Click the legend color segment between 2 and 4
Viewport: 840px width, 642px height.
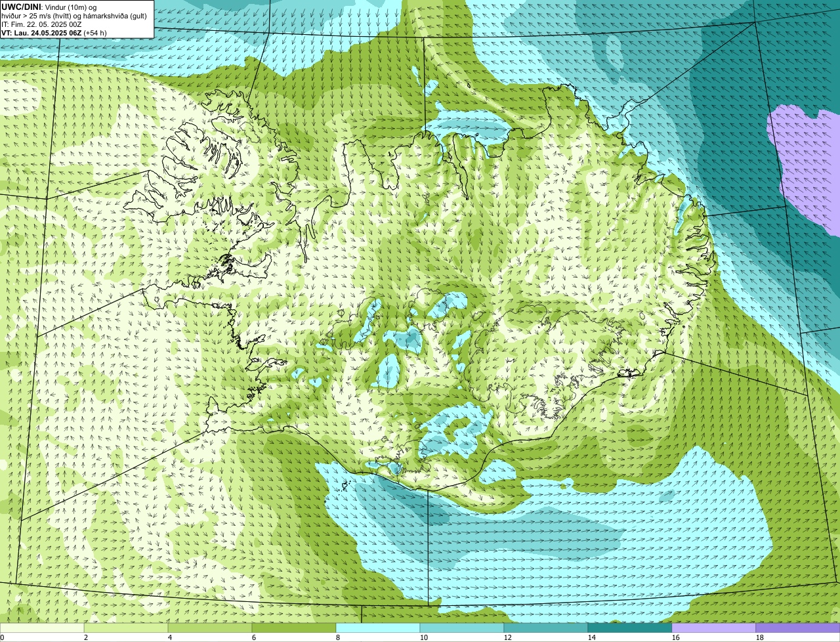click(x=126, y=628)
